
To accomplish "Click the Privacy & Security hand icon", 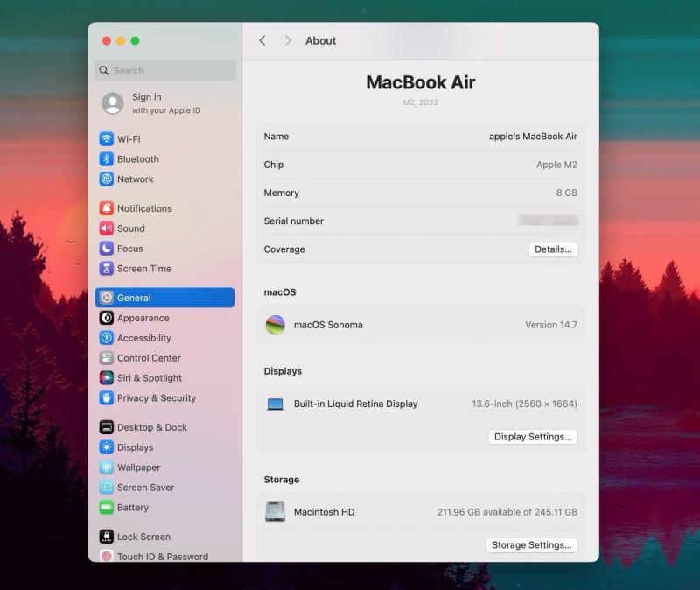I will (x=106, y=398).
